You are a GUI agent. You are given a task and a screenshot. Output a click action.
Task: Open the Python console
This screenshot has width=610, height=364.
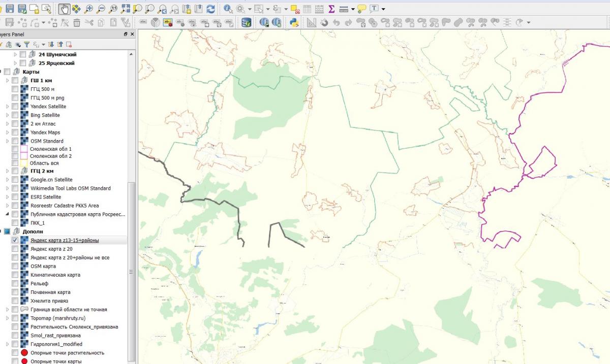pyautogui.click(x=293, y=22)
